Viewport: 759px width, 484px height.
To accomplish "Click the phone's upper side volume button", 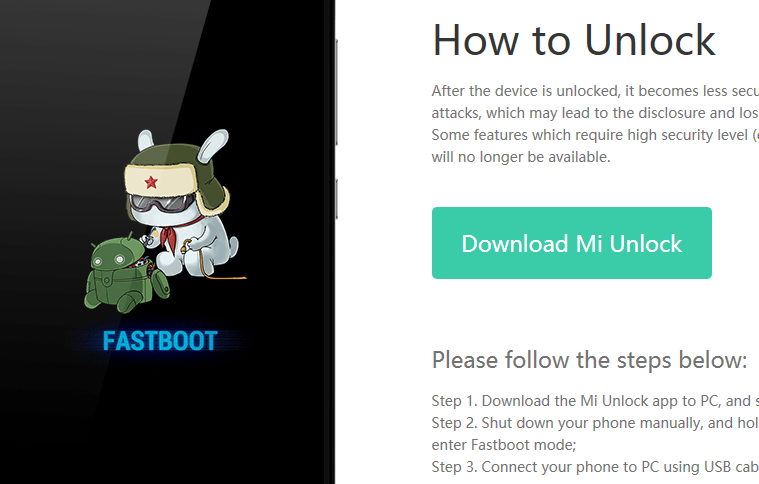I will [336, 92].
